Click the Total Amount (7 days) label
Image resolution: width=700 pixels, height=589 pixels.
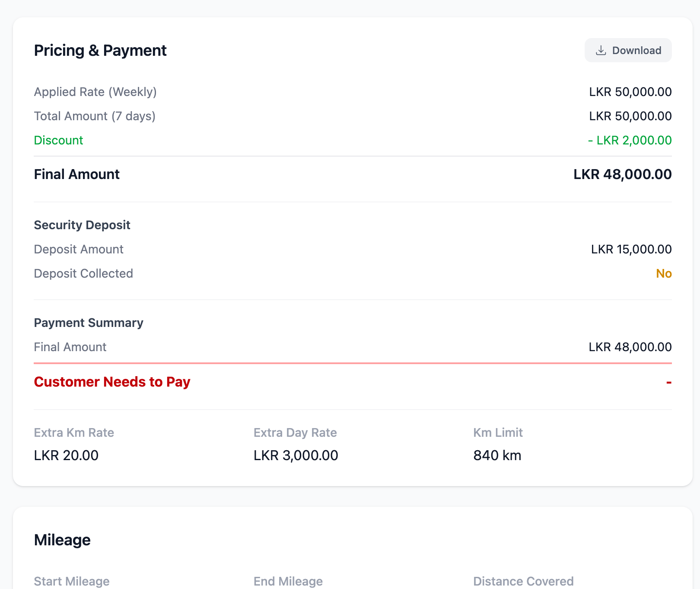(x=95, y=116)
